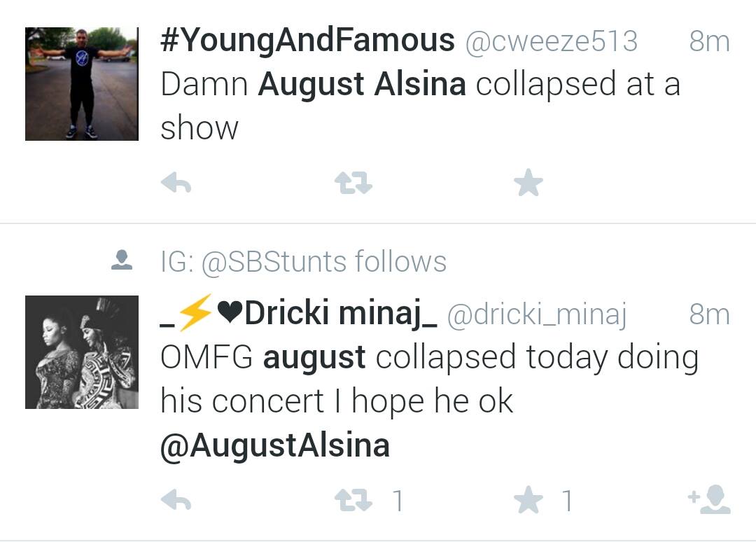Open first tweet's 8m timestamp
The width and height of the screenshot is (756, 542).
(x=709, y=41)
